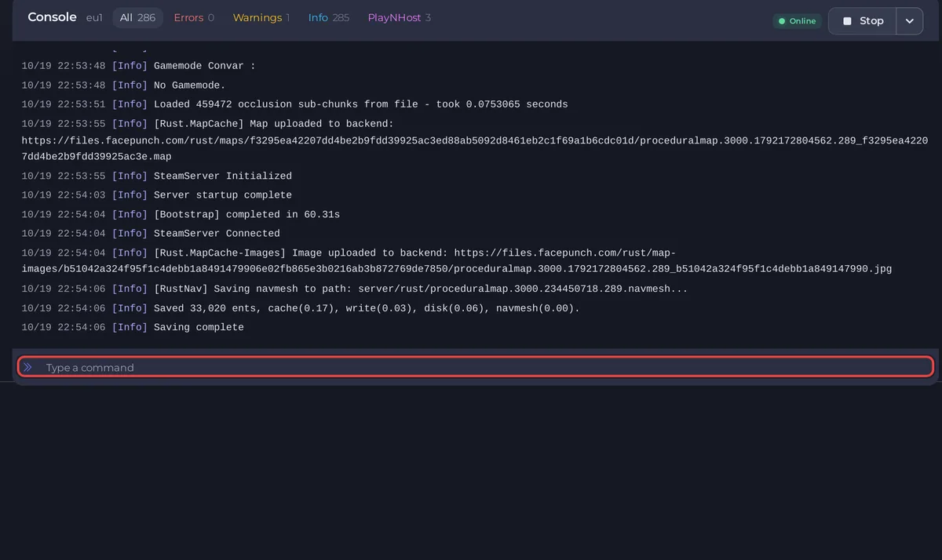Switch to the Info 285 filter

pos(329,18)
